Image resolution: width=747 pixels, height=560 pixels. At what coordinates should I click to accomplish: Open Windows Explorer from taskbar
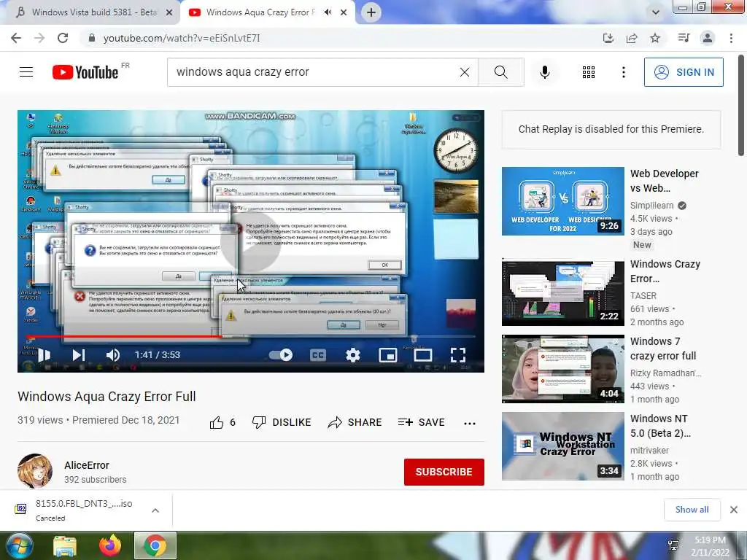[64, 545]
